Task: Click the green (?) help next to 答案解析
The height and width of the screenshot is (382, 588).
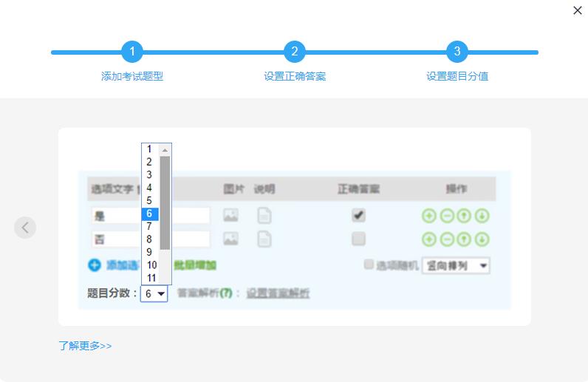Action: coord(226,293)
